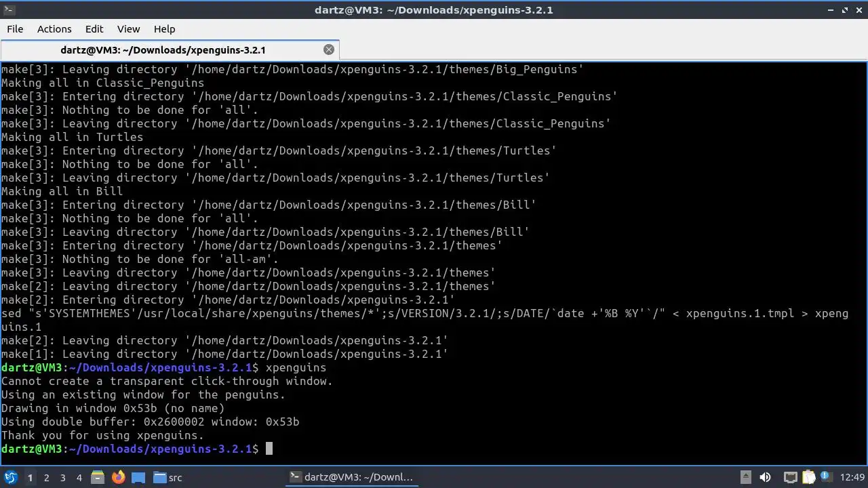This screenshot has width=868, height=488.
Task: Click the 'Leaving directory' line for themes/Turtles
Action: [275, 178]
